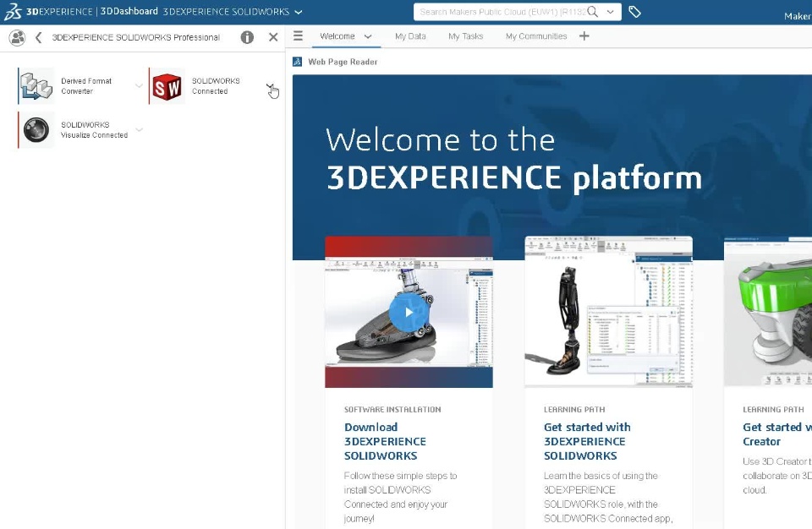Open Get started with Creator link
The width and height of the screenshot is (812, 529).
pos(776,434)
